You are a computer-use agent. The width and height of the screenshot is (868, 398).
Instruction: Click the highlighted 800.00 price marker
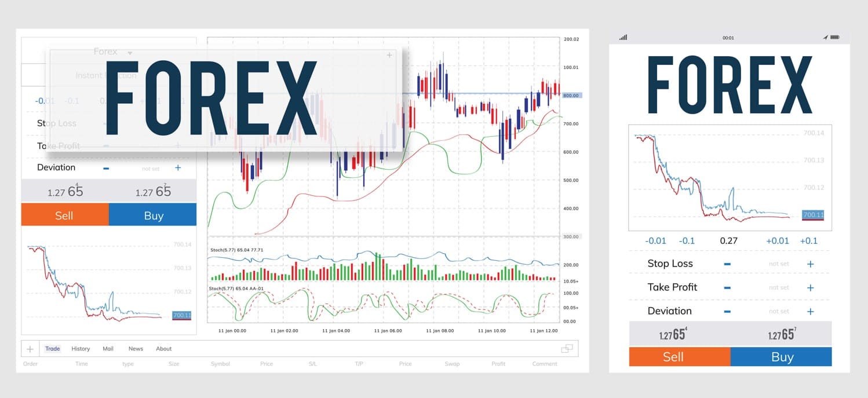[x=571, y=96]
